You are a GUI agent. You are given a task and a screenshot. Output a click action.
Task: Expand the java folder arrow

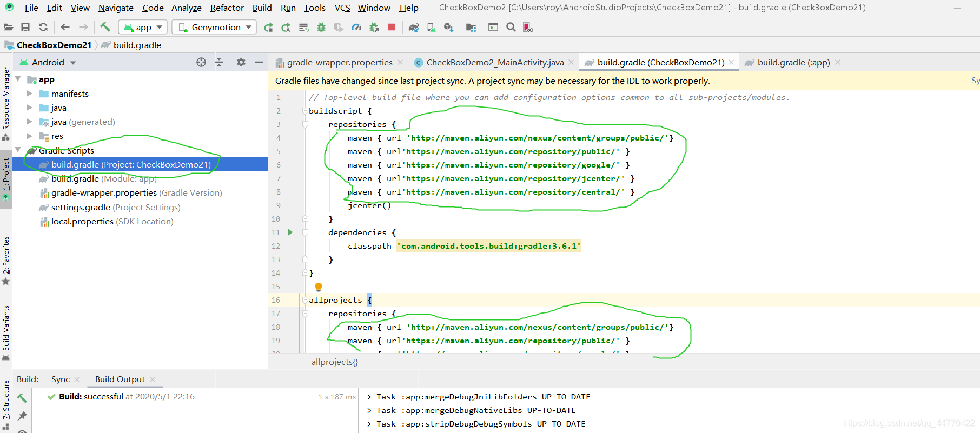pos(30,108)
